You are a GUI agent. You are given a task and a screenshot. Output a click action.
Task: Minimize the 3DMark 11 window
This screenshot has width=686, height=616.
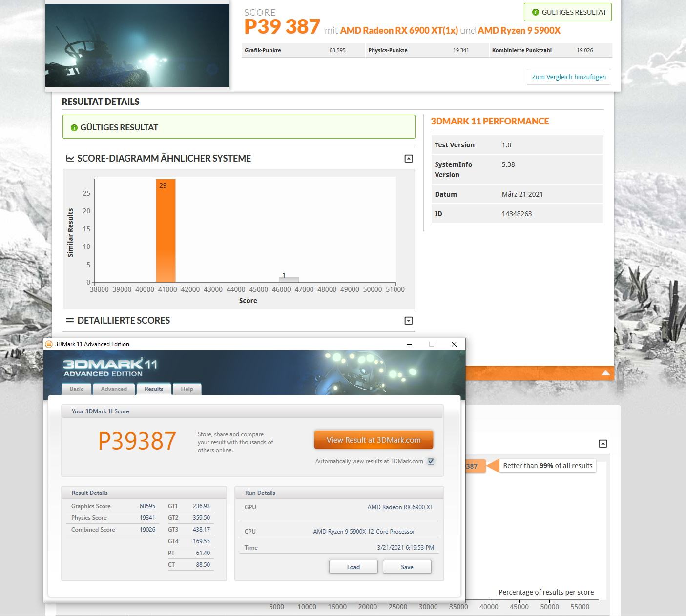(x=409, y=344)
